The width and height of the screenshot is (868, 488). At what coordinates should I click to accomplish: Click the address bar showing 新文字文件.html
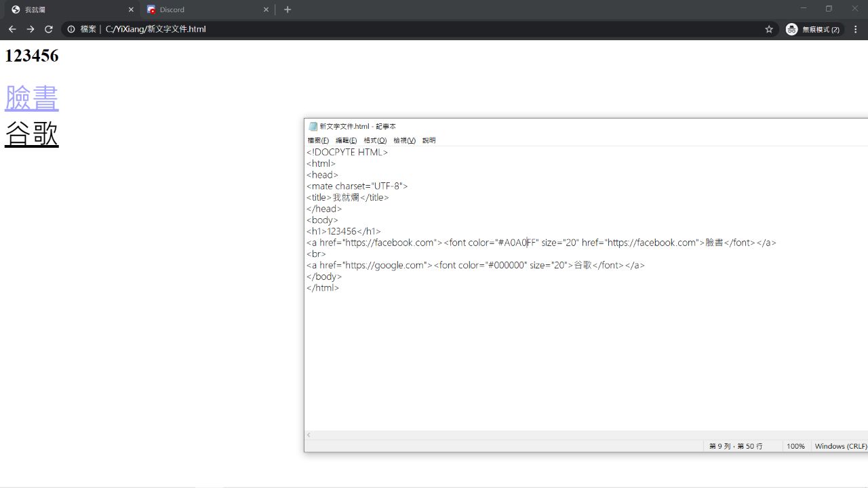(407, 29)
